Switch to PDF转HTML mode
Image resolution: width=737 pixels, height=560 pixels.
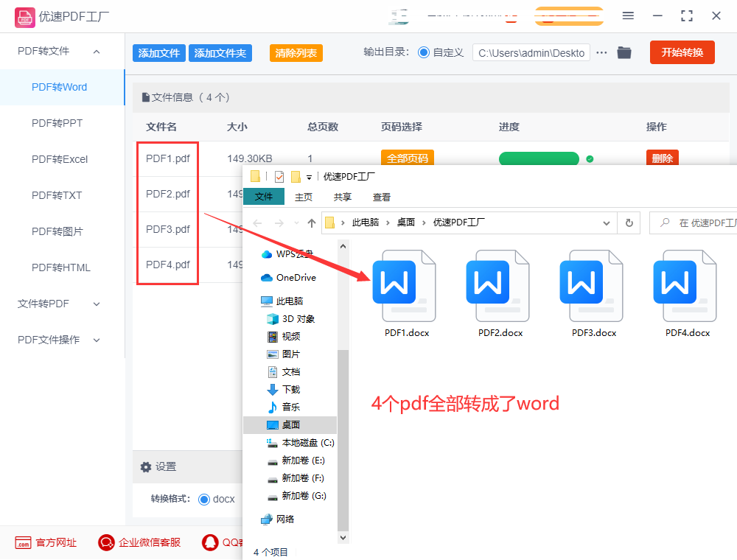[x=60, y=267]
